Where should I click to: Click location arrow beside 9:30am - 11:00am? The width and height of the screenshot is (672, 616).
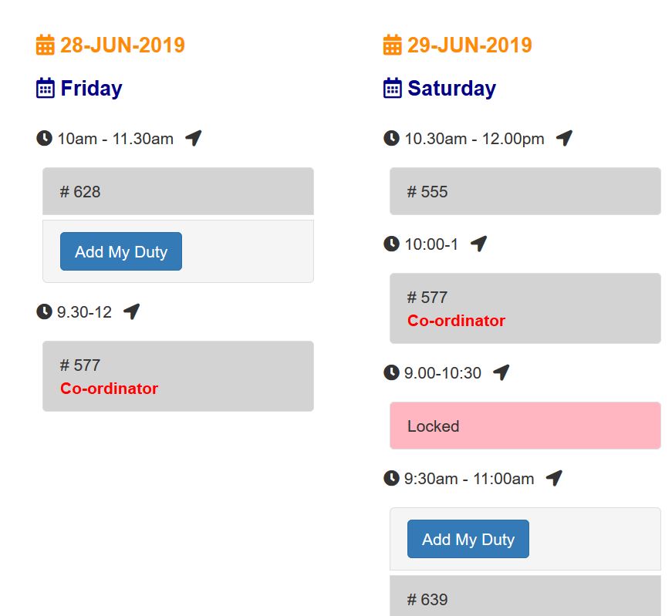click(553, 479)
